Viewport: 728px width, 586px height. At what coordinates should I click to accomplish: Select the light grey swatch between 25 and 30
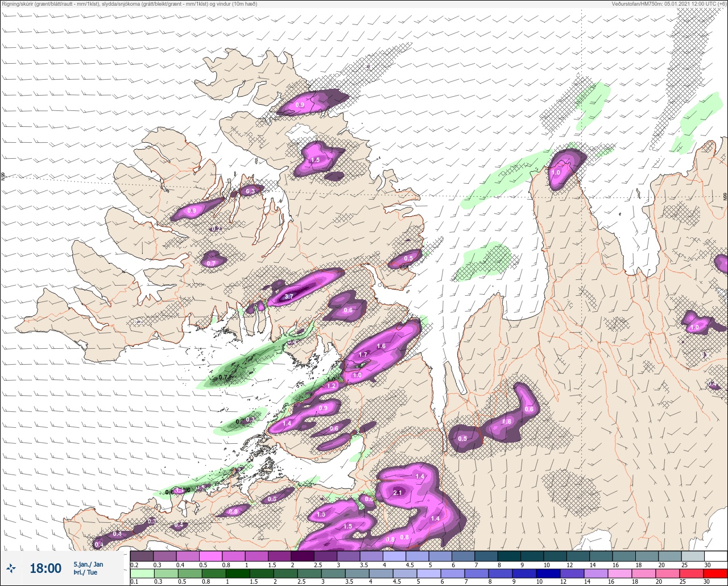[693, 556]
